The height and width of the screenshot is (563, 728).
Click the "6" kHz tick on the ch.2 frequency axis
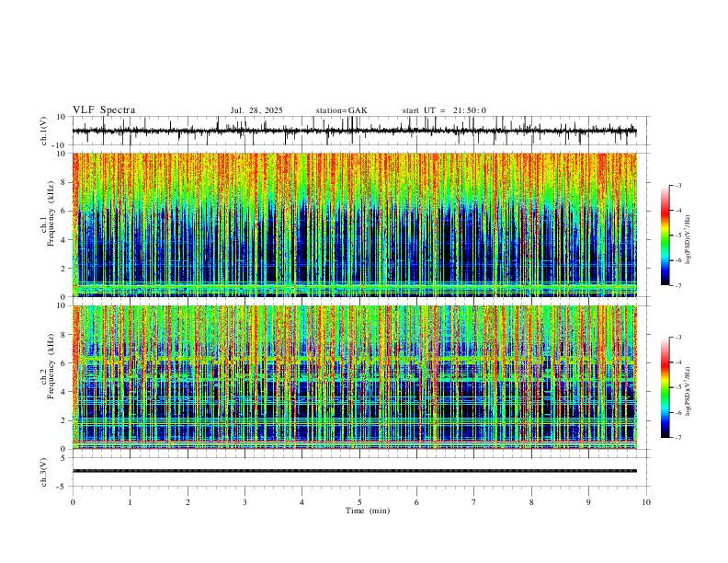point(64,362)
